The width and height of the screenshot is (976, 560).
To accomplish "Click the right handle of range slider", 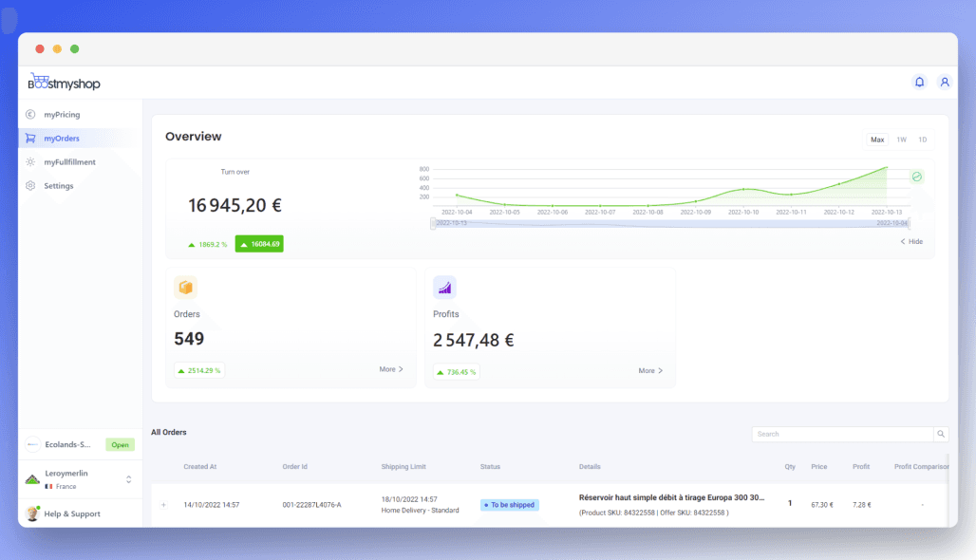I will coord(909,223).
